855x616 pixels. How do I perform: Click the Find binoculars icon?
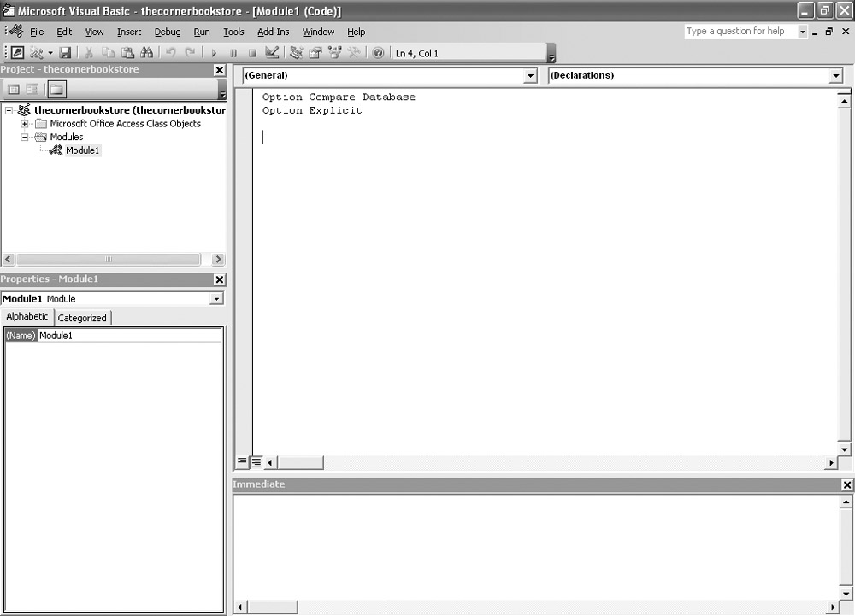click(x=146, y=53)
